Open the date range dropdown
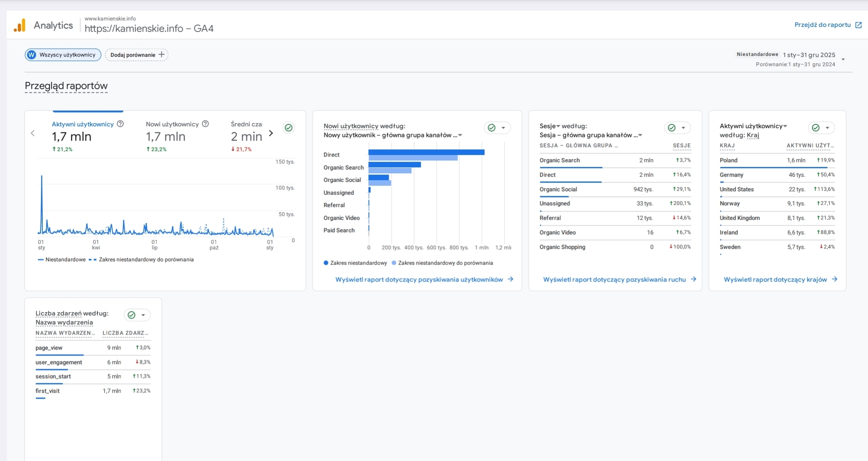The height and width of the screenshot is (461, 868). click(843, 59)
